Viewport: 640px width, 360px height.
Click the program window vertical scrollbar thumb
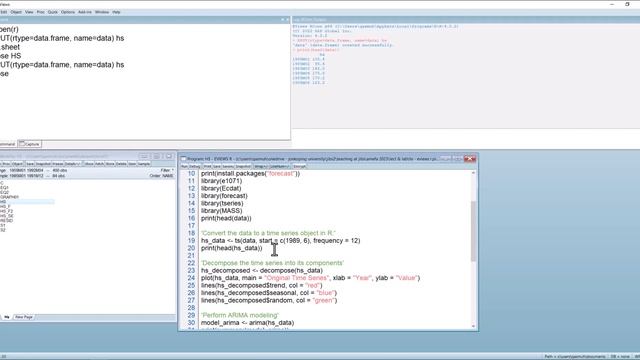pos(473,231)
